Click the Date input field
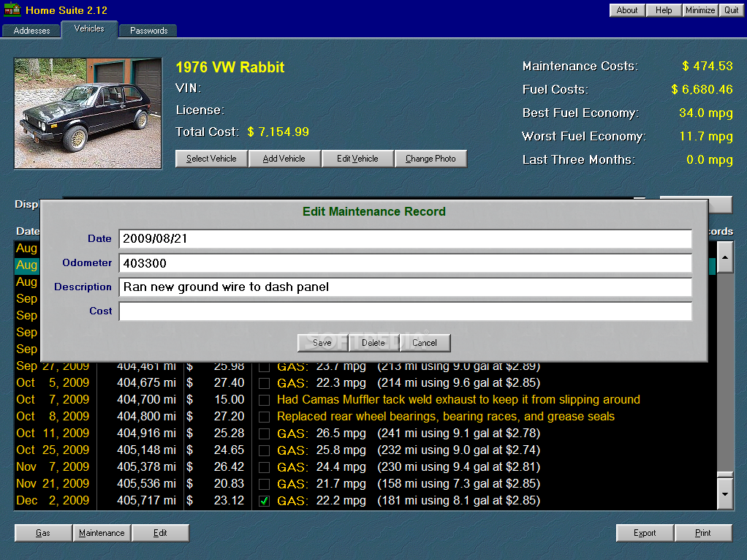 pyautogui.click(x=405, y=239)
